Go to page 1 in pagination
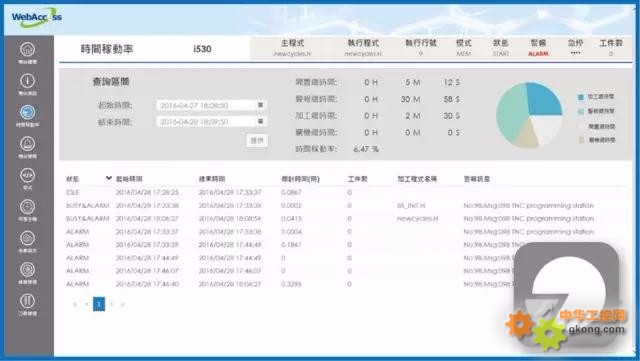The image size is (640, 361). tap(99, 304)
